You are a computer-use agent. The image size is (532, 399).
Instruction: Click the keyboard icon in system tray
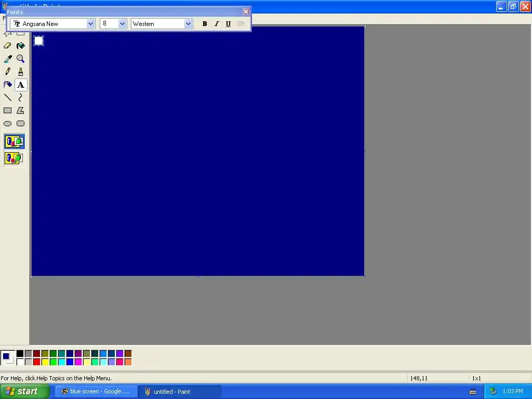click(473, 392)
